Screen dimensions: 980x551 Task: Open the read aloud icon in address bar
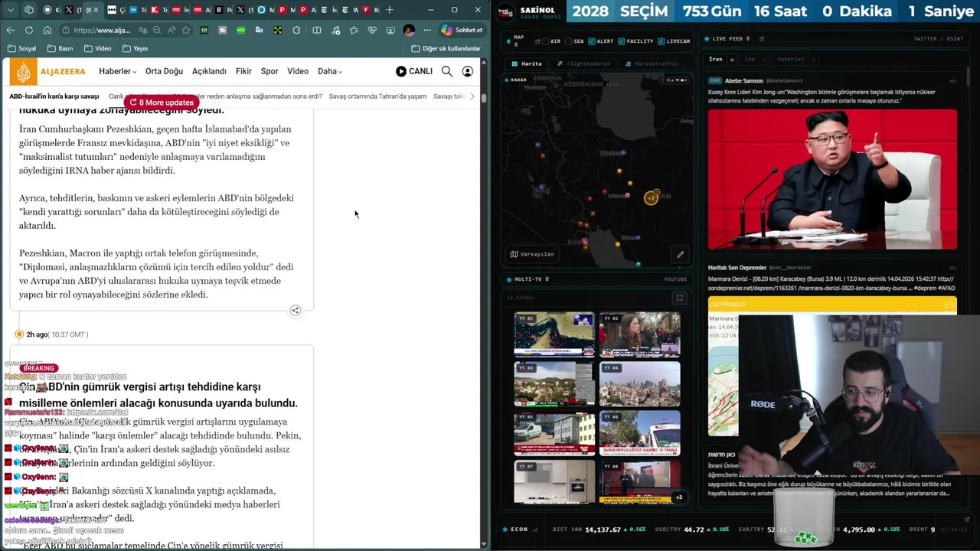coord(171,30)
